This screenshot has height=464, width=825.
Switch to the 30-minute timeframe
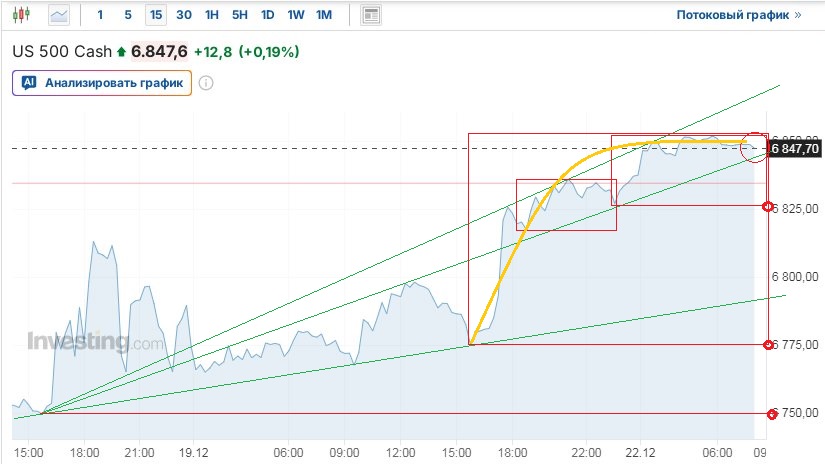[x=183, y=15]
